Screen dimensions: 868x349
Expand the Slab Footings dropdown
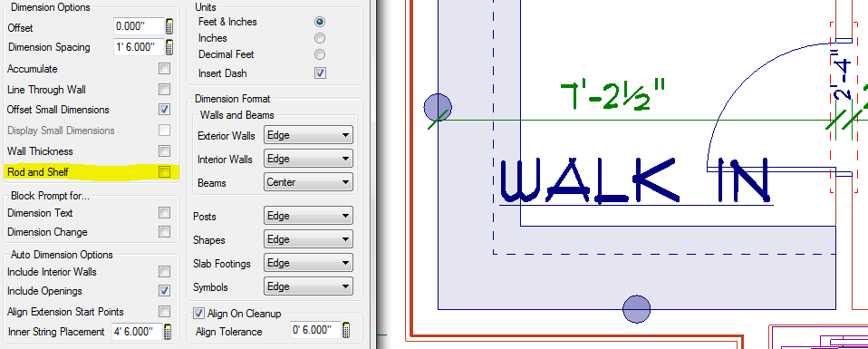pyautogui.click(x=308, y=263)
